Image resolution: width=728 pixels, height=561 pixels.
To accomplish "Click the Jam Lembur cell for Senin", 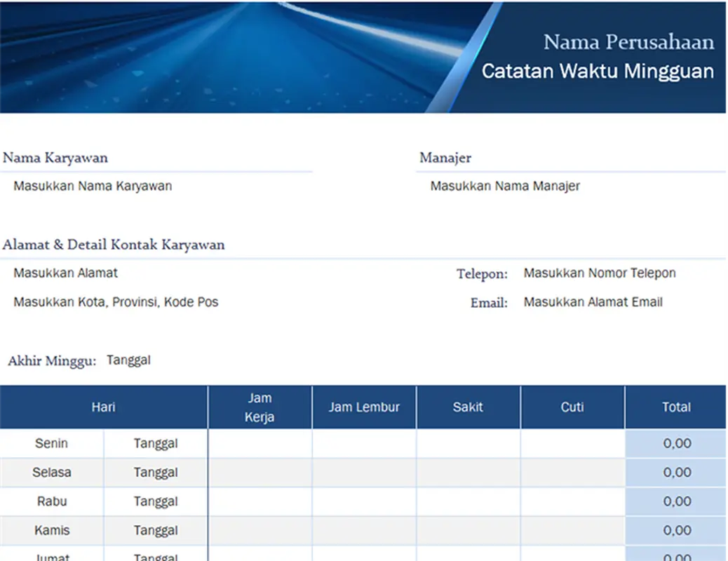I will [364, 443].
